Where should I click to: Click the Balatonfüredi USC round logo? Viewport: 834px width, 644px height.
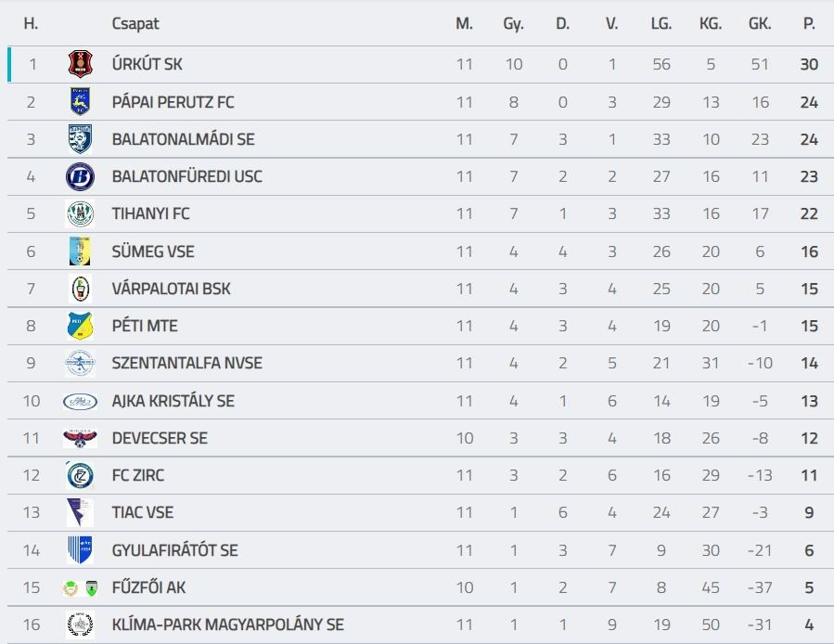click(x=80, y=176)
